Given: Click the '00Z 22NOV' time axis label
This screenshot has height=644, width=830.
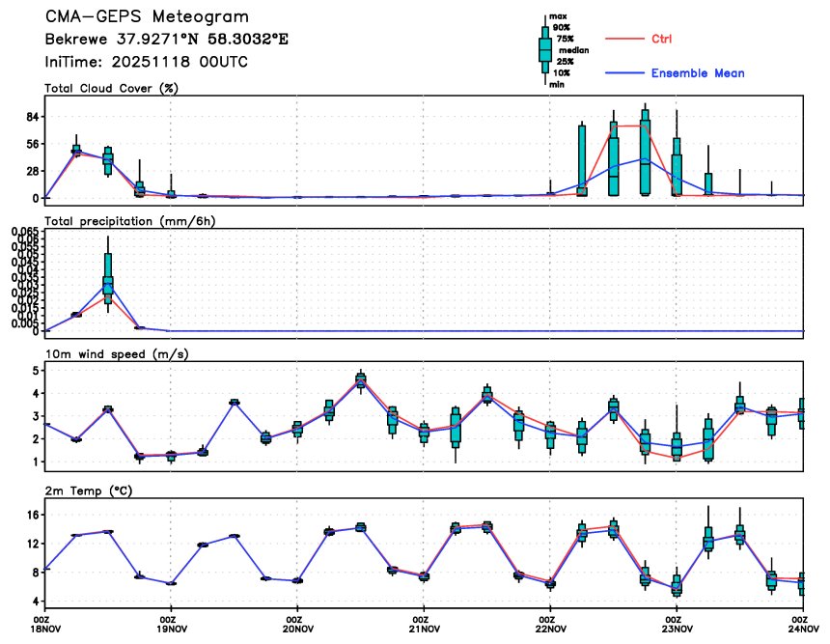Looking at the screenshot, I should coord(551,625).
